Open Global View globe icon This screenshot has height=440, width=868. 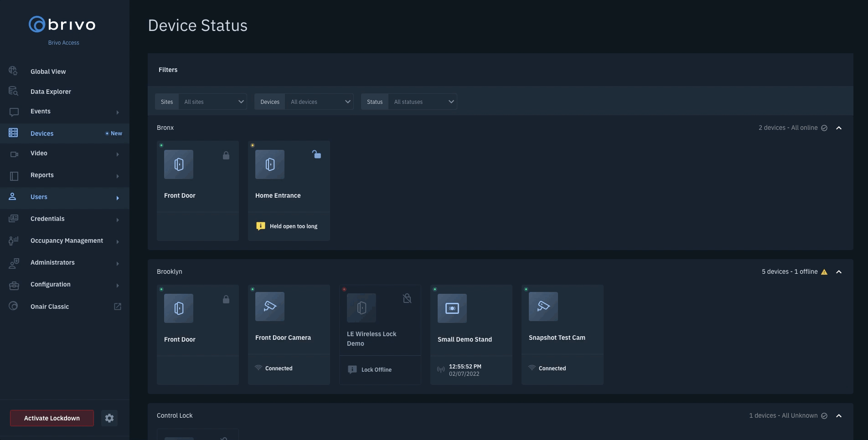point(13,71)
